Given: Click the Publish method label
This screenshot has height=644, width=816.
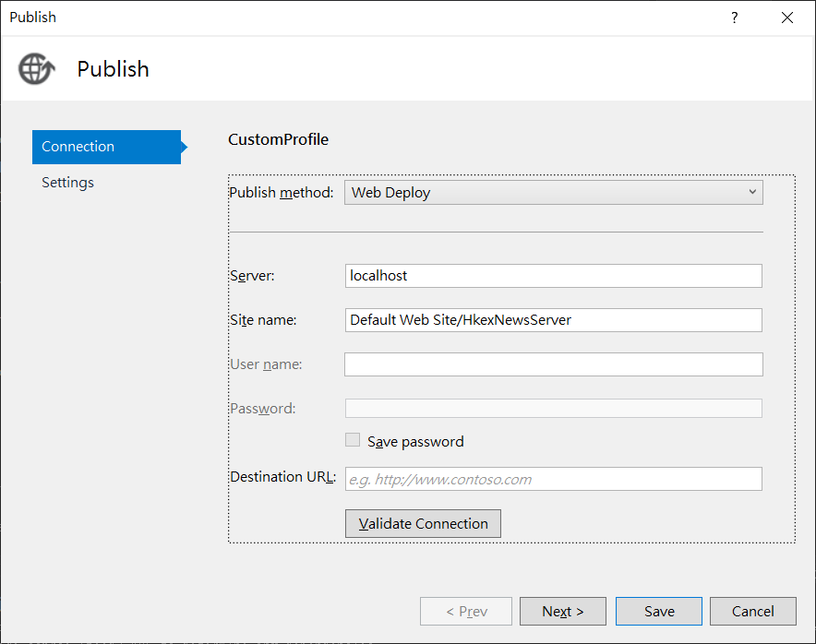Looking at the screenshot, I should 281,193.
